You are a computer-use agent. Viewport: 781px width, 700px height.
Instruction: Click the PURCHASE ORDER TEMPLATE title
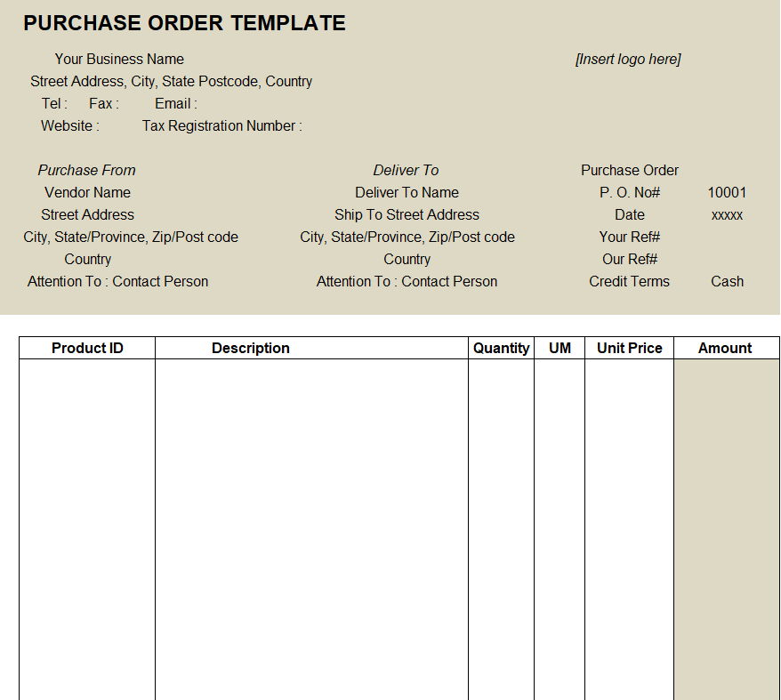coord(184,23)
